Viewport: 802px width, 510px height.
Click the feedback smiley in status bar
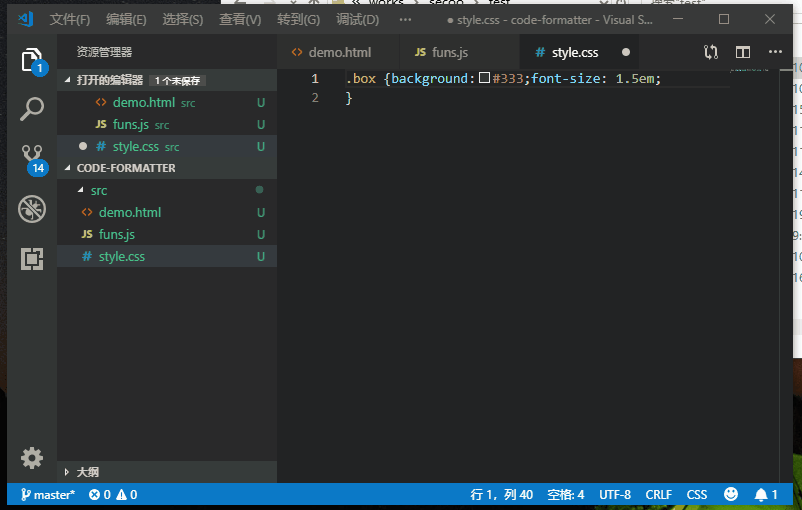(x=731, y=494)
